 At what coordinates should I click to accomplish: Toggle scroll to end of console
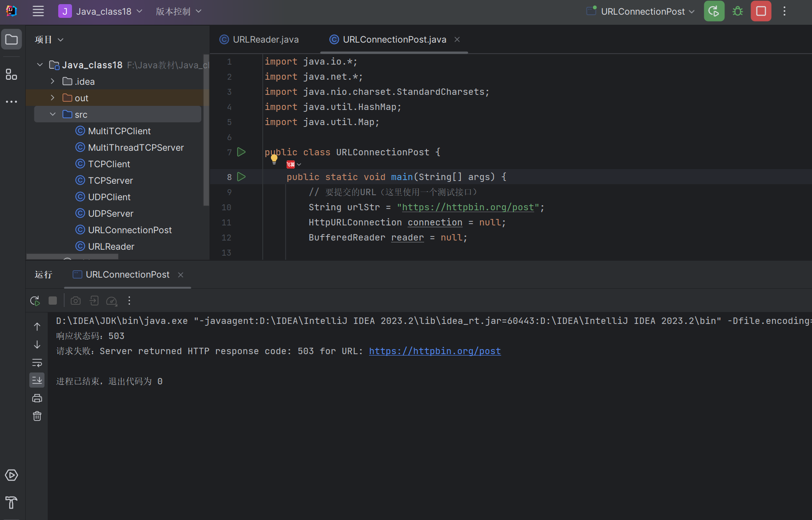click(37, 380)
